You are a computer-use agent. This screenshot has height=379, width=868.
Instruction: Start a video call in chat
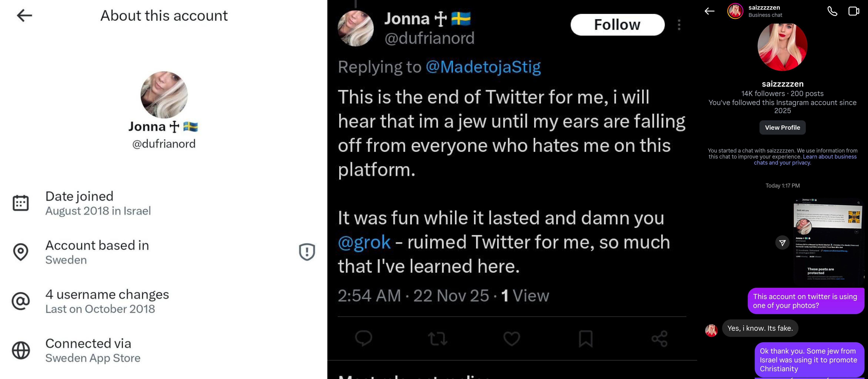coord(854,11)
